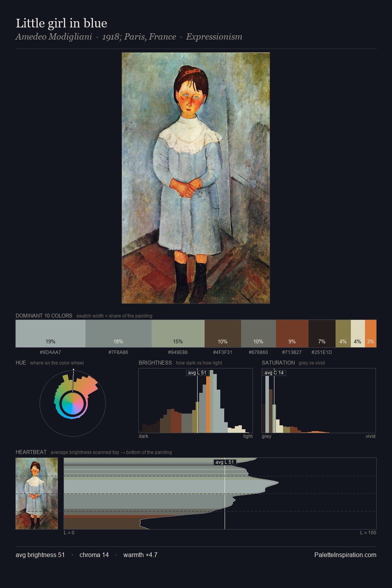This screenshot has height=588, width=392.
Task: Click the title 'Little girl in blue'
Action: pos(62,23)
